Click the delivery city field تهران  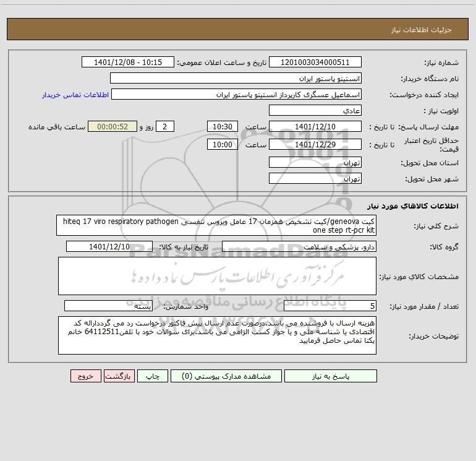tap(315, 179)
